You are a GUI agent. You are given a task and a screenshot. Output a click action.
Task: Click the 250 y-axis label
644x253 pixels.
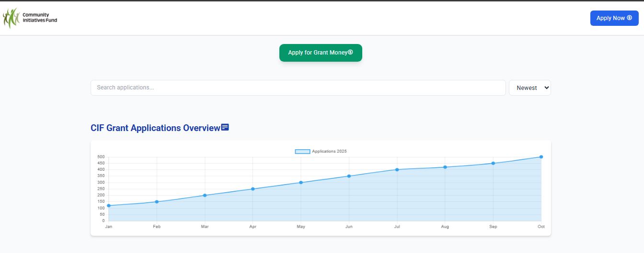101,189
